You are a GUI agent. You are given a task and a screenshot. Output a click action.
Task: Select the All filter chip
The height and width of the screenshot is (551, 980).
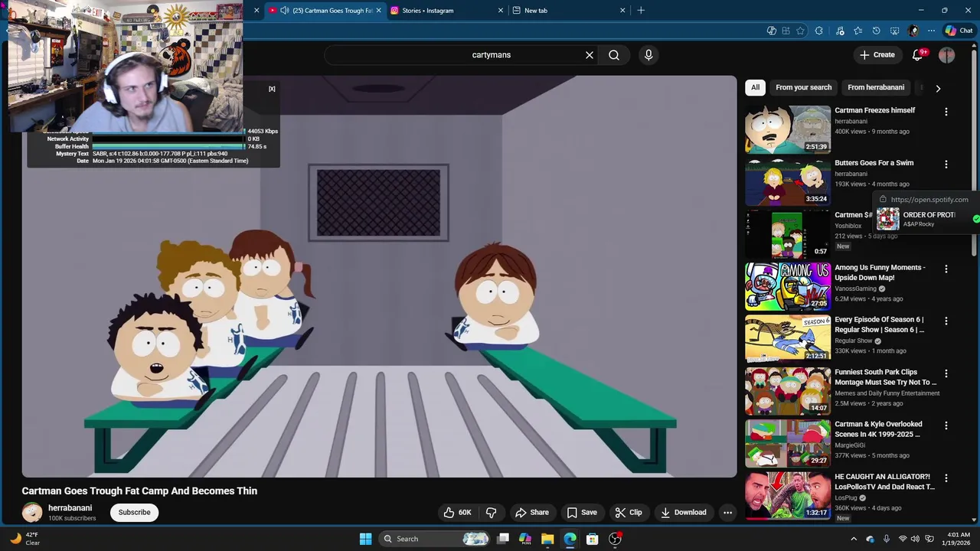755,87
